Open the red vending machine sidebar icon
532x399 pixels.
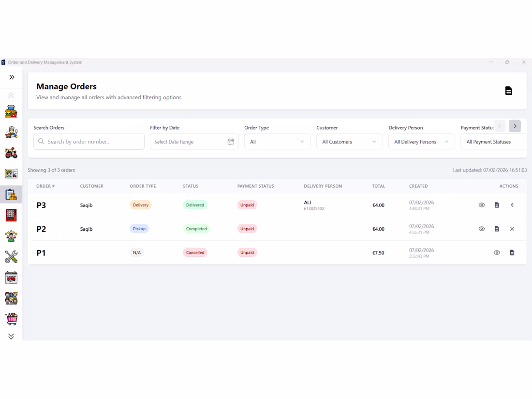click(x=11, y=215)
